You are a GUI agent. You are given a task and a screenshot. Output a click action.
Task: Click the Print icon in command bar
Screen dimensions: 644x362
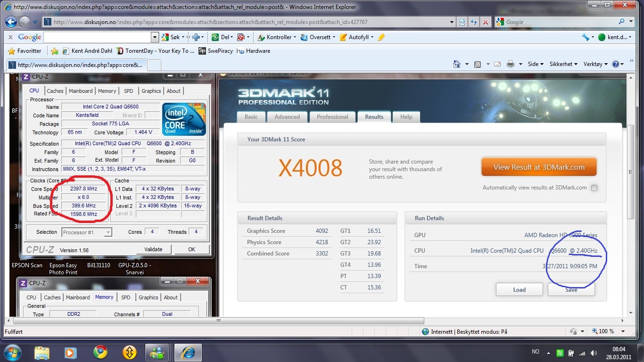510,64
